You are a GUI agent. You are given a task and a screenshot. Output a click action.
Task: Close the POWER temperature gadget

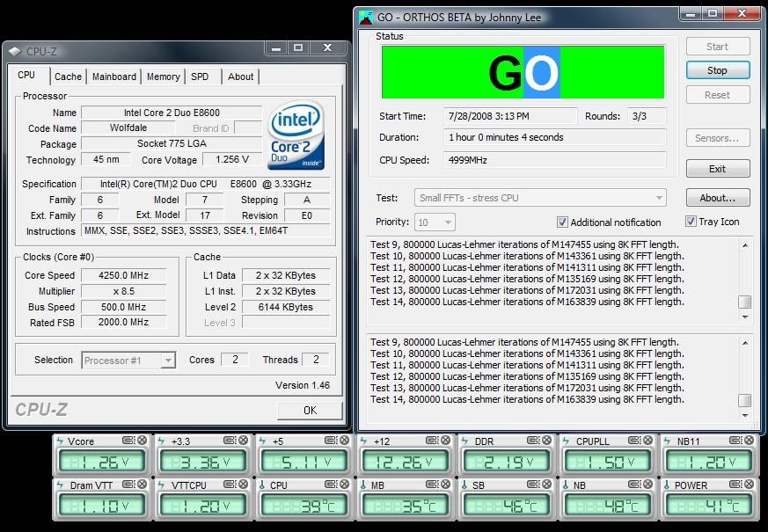[750, 485]
